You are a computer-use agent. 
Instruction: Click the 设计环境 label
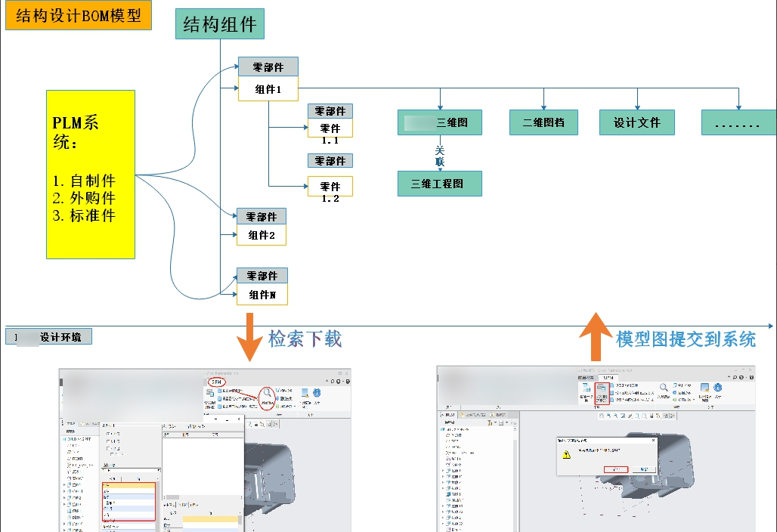click(x=48, y=337)
